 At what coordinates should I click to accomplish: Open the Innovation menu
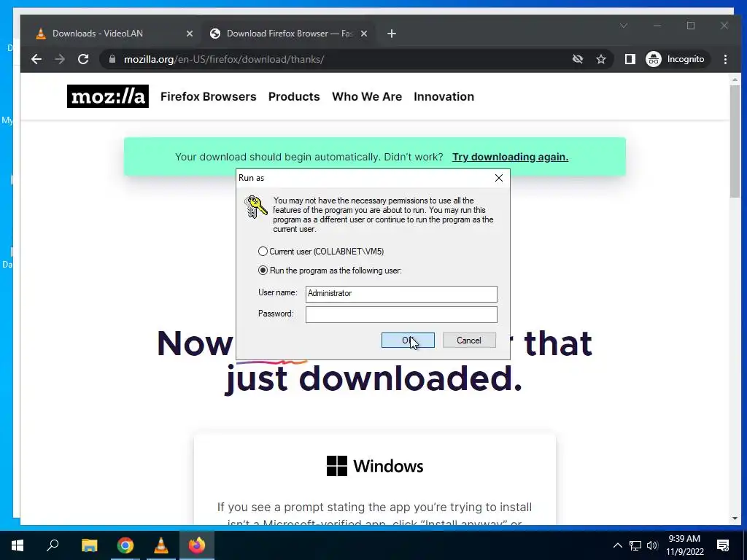click(444, 96)
